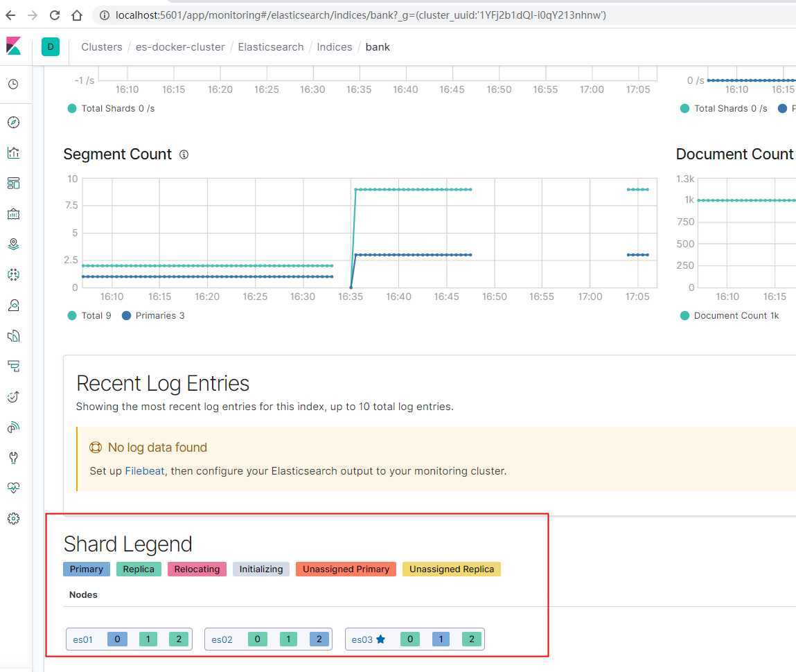
Task: Open SIEM icon in sidebar
Action: (x=14, y=427)
